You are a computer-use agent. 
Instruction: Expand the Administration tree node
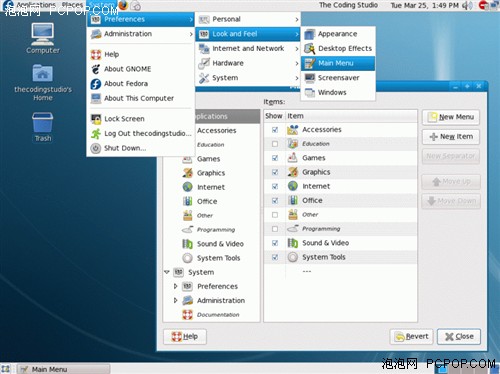click(176, 300)
